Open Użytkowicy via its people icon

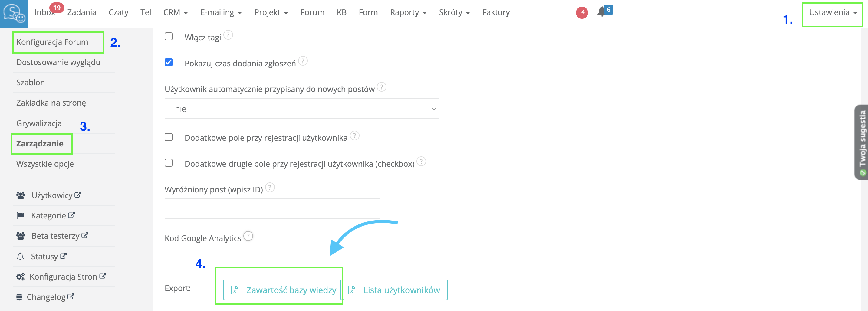coord(21,195)
